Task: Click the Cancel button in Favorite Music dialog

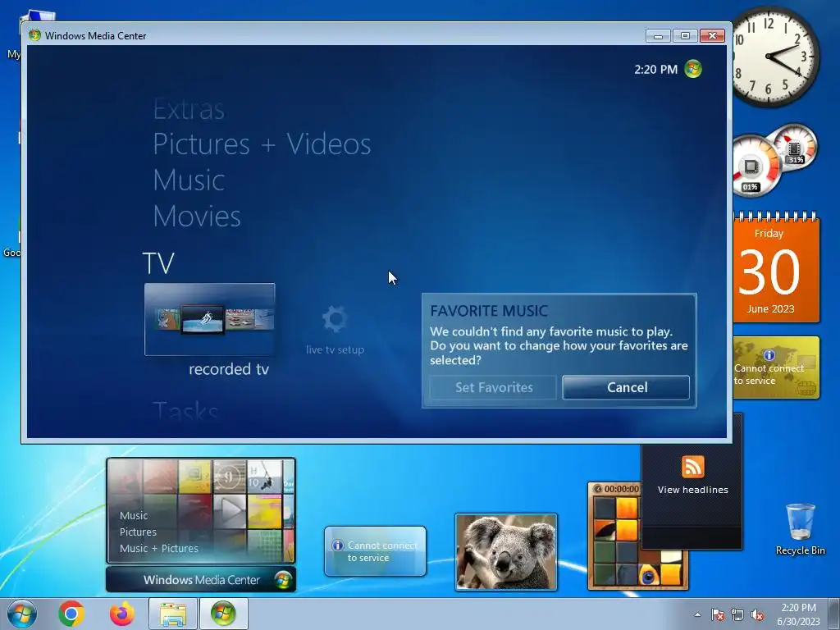Action: click(626, 387)
